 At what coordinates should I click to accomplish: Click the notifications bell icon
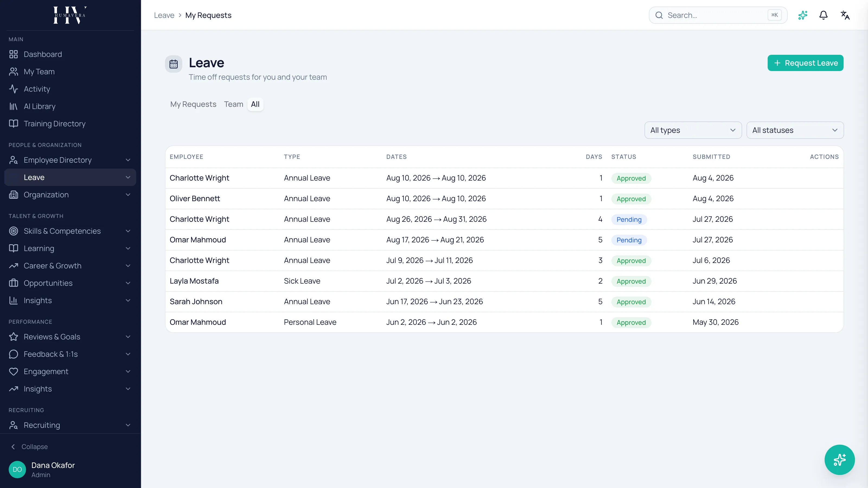(824, 15)
